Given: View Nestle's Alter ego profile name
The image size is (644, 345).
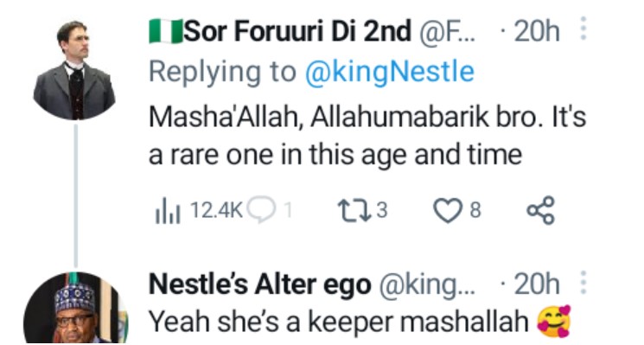Looking at the screenshot, I should [x=260, y=284].
